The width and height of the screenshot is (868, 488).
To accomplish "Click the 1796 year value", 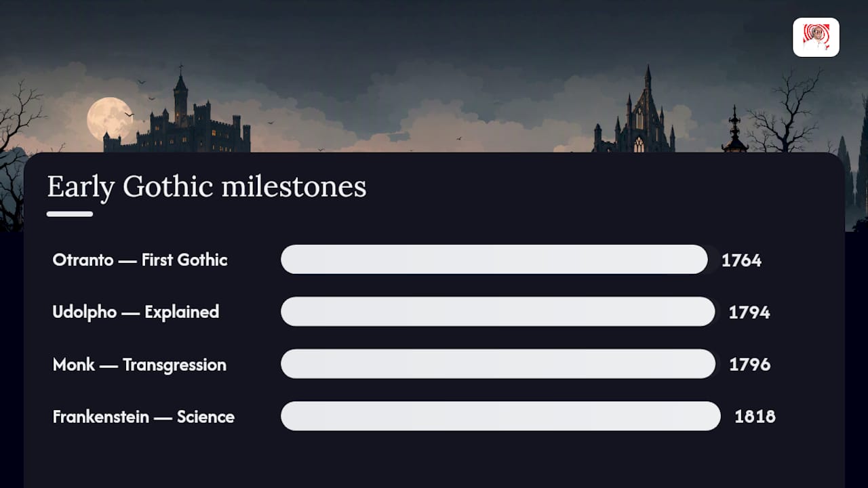I will pyautogui.click(x=750, y=365).
